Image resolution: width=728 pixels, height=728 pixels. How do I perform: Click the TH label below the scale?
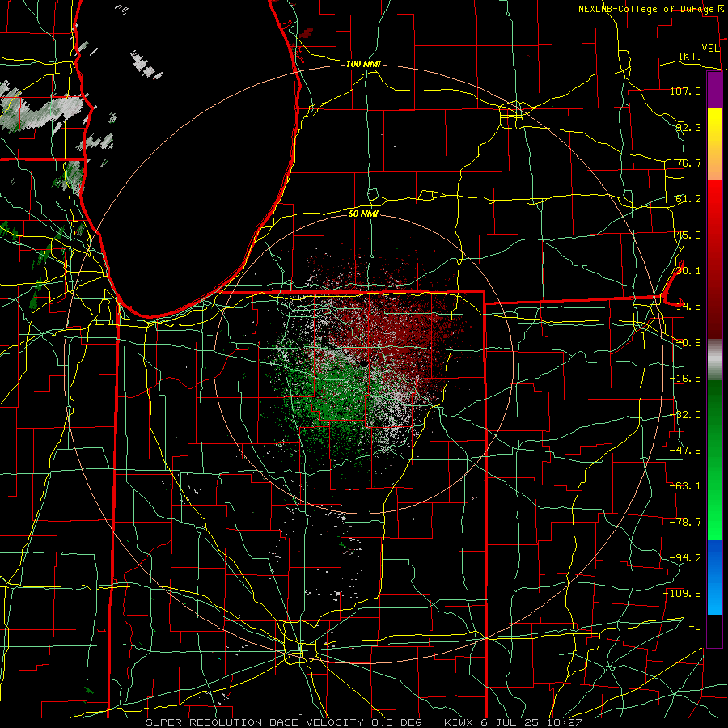695,630
